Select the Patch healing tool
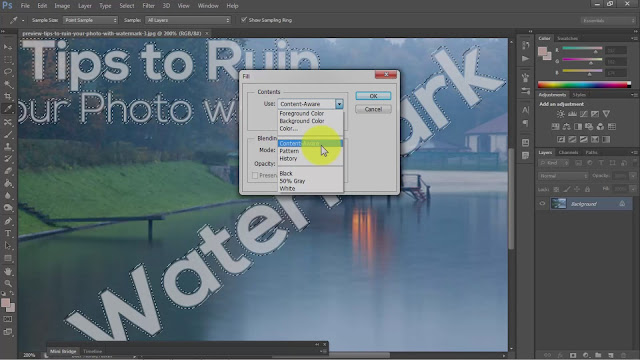This screenshot has height=360, width=640. coord(8,122)
